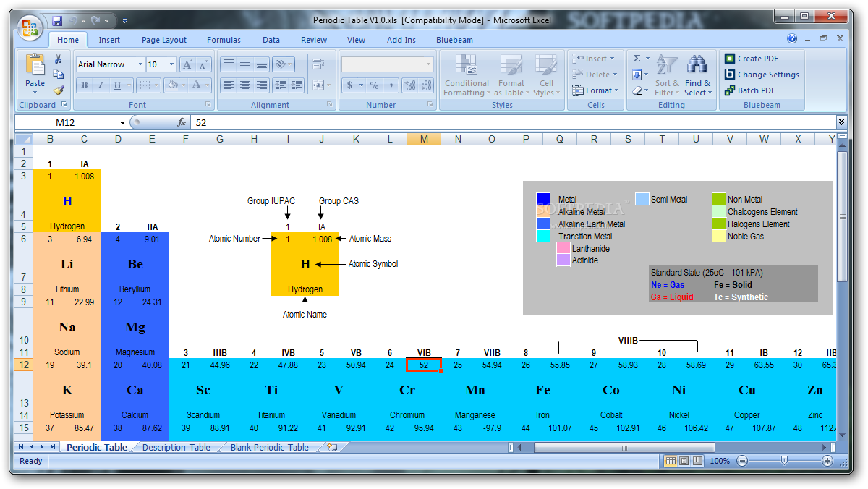
Task: Click inside the formula bar showing 52
Action: pos(513,123)
